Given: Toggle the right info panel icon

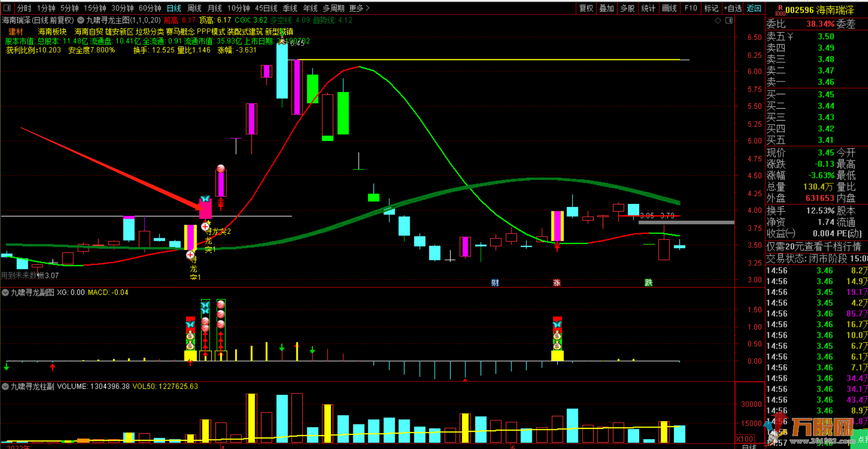Looking at the screenshot, I should pyautogui.click(x=729, y=21).
